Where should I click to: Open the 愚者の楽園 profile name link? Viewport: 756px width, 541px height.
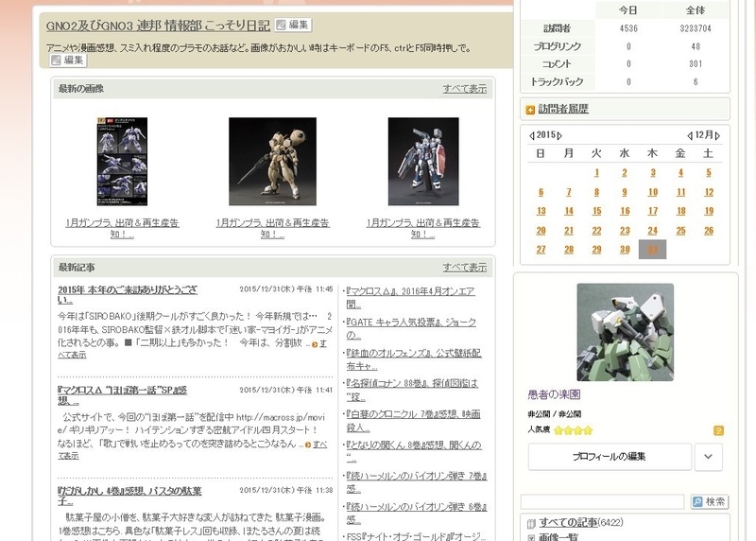pos(554,394)
